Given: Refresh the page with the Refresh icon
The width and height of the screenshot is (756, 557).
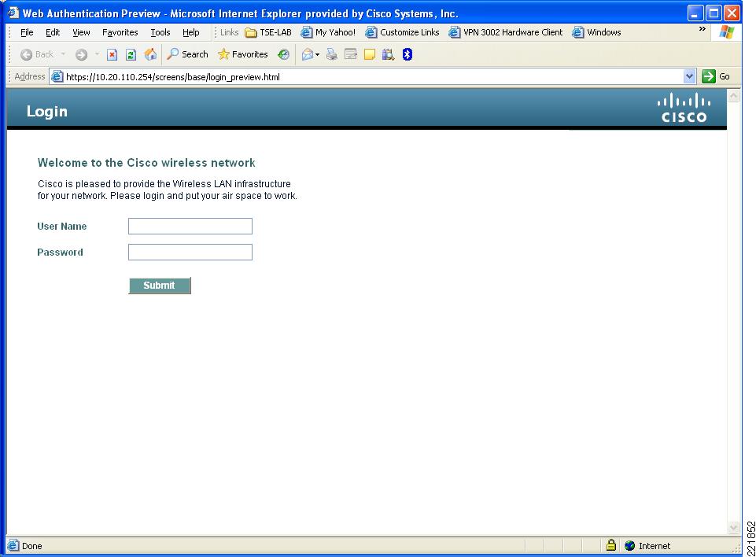Looking at the screenshot, I should (x=131, y=54).
